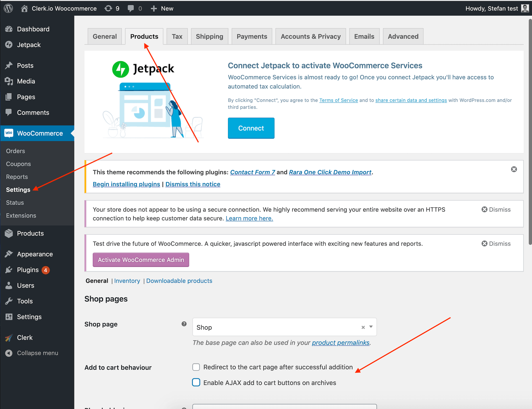
Task: Click Activate WooCommerce Admin button
Action: pyautogui.click(x=141, y=260)
